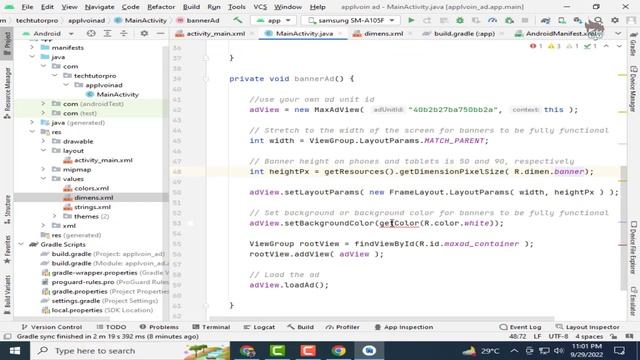Open the Emulator side panel
Screen dimensions: 640x360
tap(633, 301)
